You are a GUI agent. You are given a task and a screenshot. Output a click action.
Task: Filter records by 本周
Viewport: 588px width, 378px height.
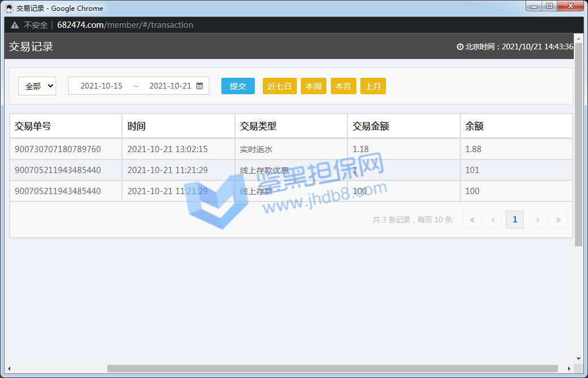(313, 86)
